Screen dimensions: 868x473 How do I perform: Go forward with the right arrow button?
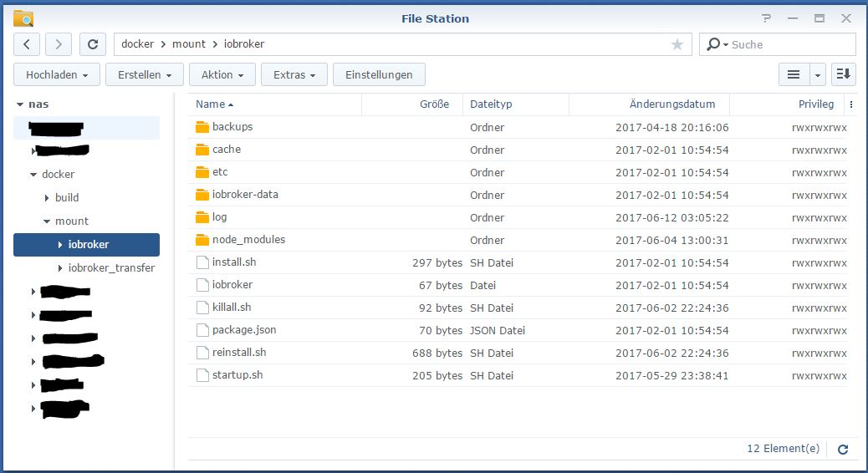(x=59, y=44)
